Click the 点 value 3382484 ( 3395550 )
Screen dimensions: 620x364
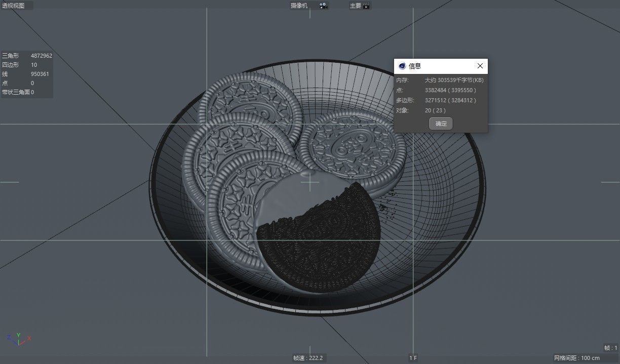450,90
